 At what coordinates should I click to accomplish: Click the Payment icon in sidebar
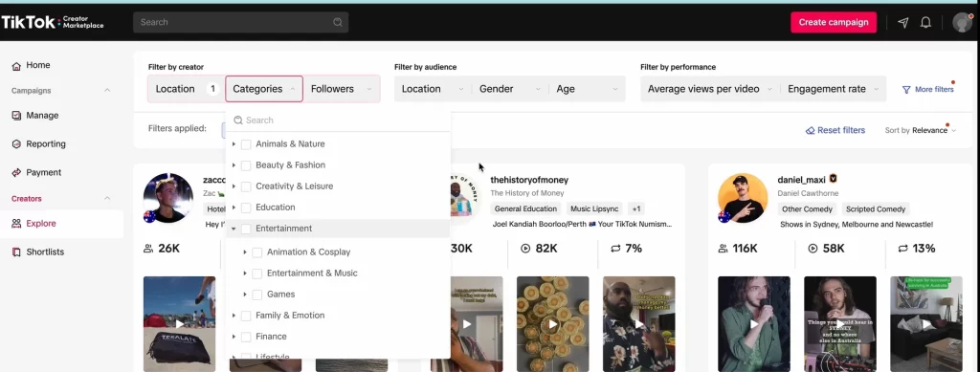[16, 173]
